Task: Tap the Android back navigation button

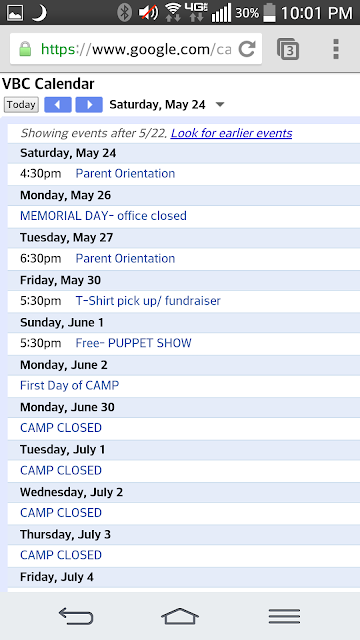Action: [76, 616]
